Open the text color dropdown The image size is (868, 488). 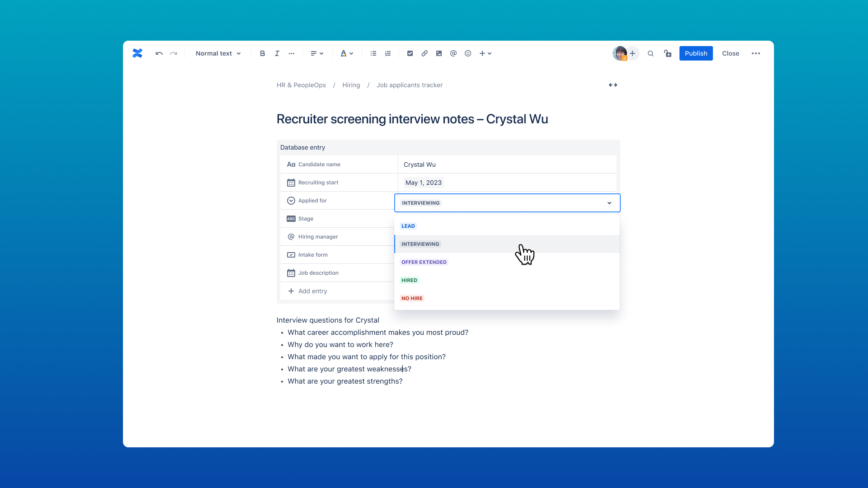point(346,53)
